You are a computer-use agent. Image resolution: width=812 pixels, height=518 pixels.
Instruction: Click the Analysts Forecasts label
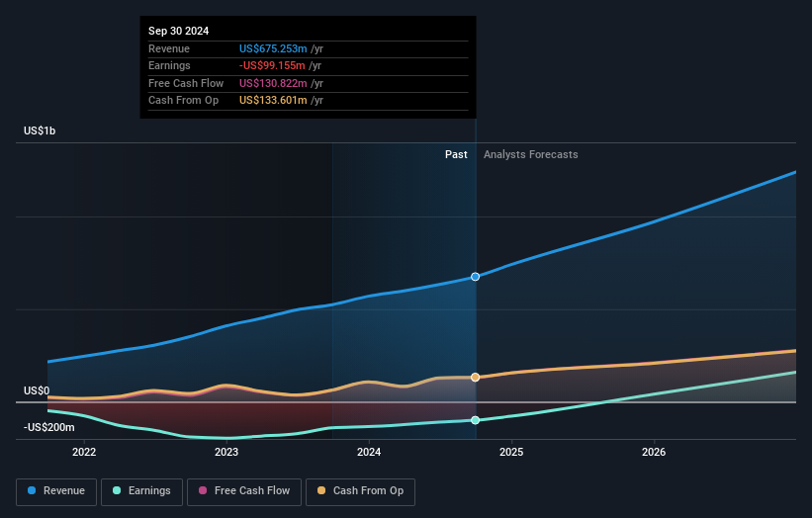tap(531, 155)
